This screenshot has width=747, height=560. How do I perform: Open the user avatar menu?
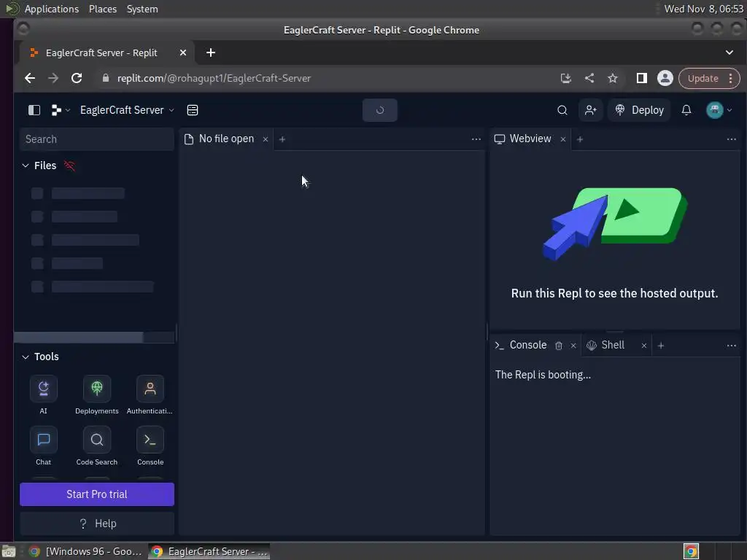tap(719, 110)
